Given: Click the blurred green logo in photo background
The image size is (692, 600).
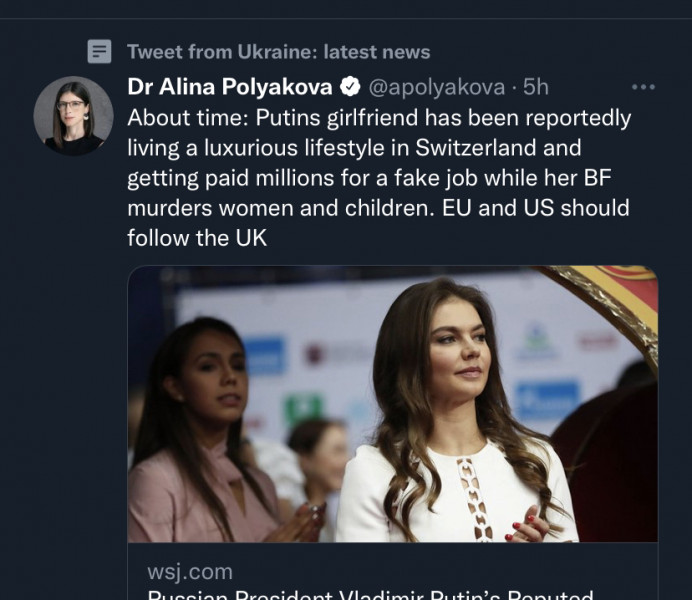Looking at the screenshot, I should point(302,410).
